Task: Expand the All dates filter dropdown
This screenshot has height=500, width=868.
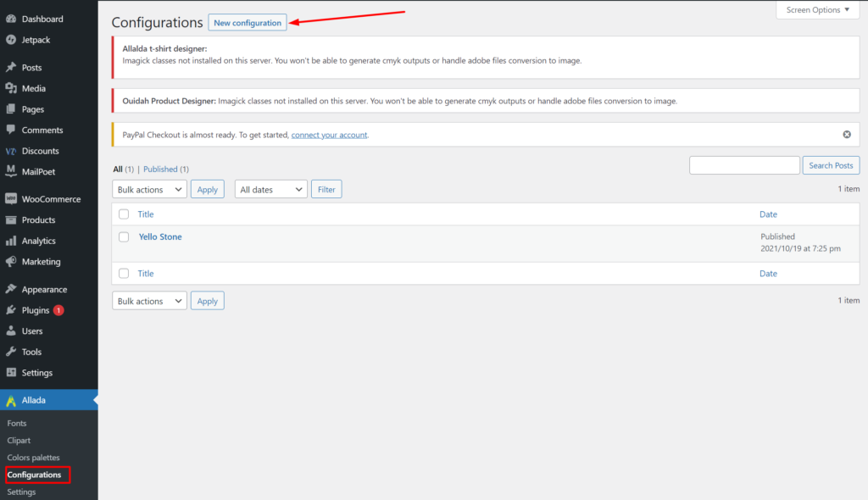Action: tap(270, 190)
